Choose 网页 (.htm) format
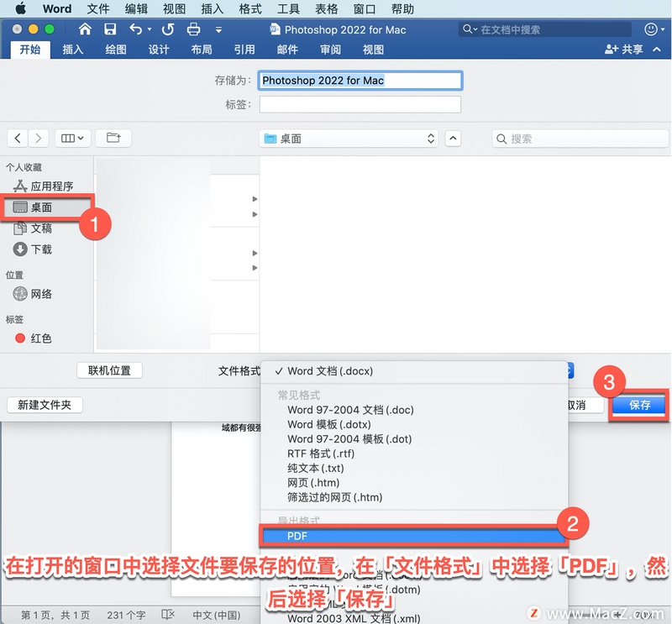672x624 pixels. tap(413, 483)
